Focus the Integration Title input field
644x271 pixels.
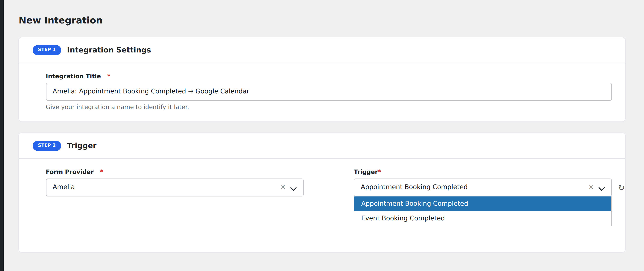tap(328, 92)
